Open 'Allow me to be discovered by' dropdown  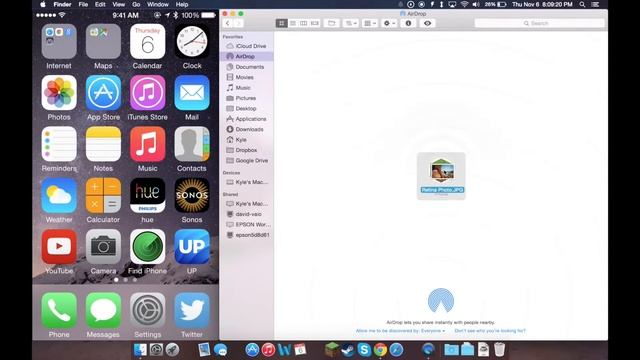[x=400, y=331]
